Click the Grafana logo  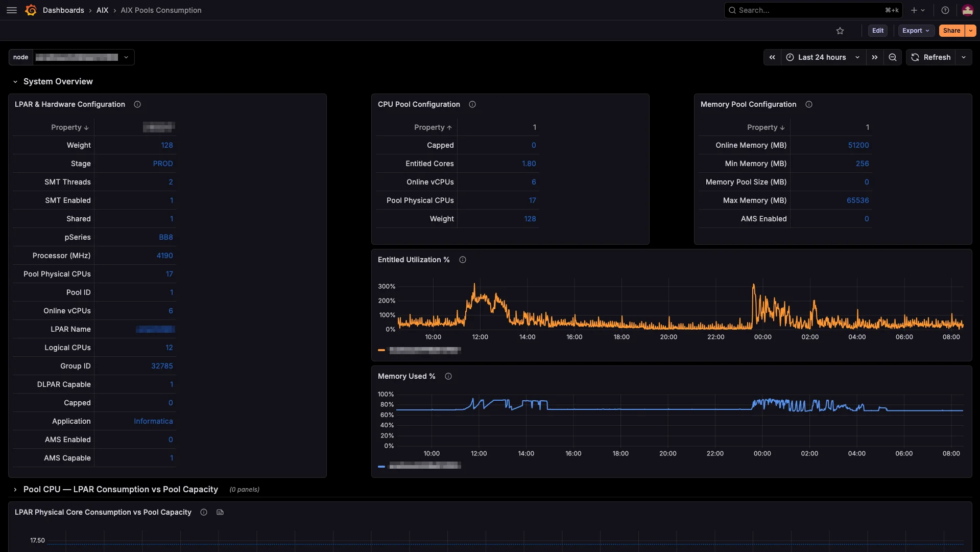coord(30,10)
